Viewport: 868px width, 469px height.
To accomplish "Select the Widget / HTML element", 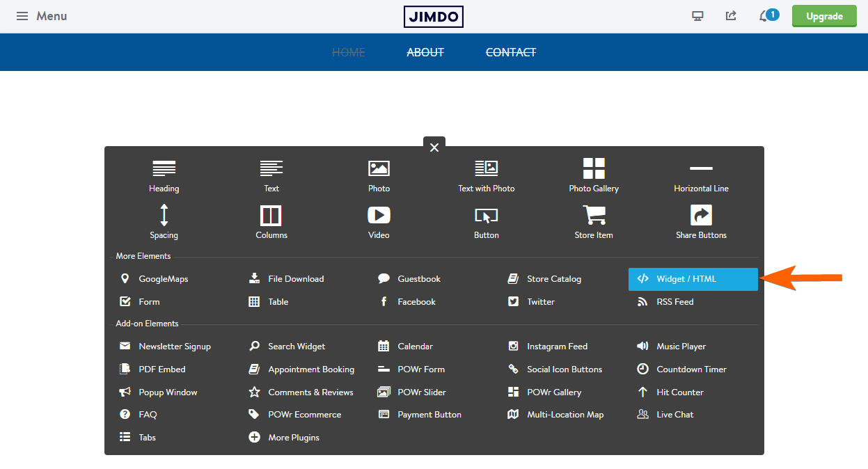I will [x=693, y=279].
